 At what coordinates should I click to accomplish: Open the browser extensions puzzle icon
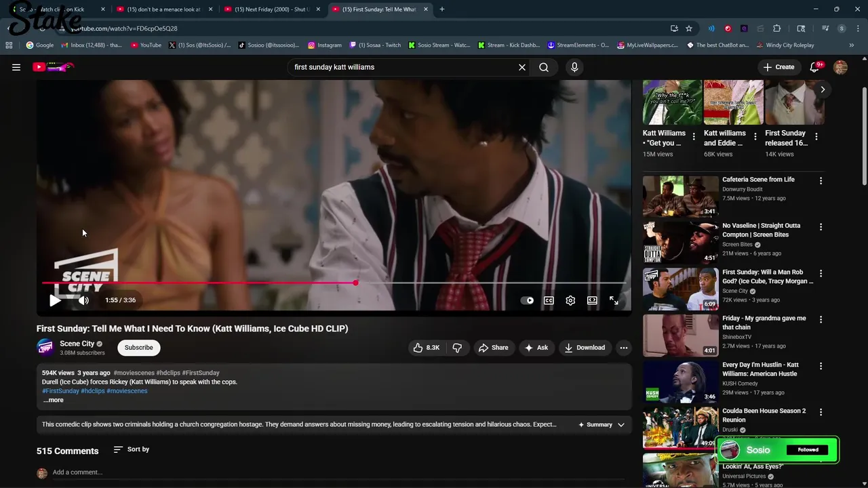pyautogui.click(x=777, y=28)
